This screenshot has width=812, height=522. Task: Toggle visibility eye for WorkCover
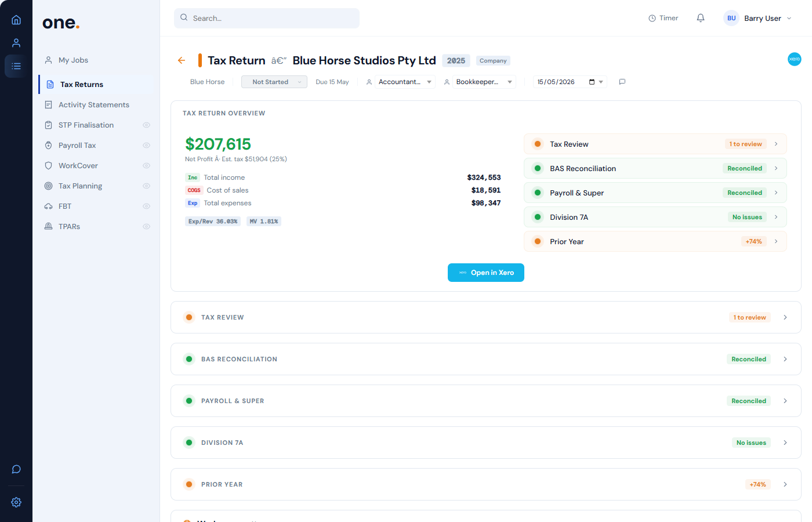147,165
